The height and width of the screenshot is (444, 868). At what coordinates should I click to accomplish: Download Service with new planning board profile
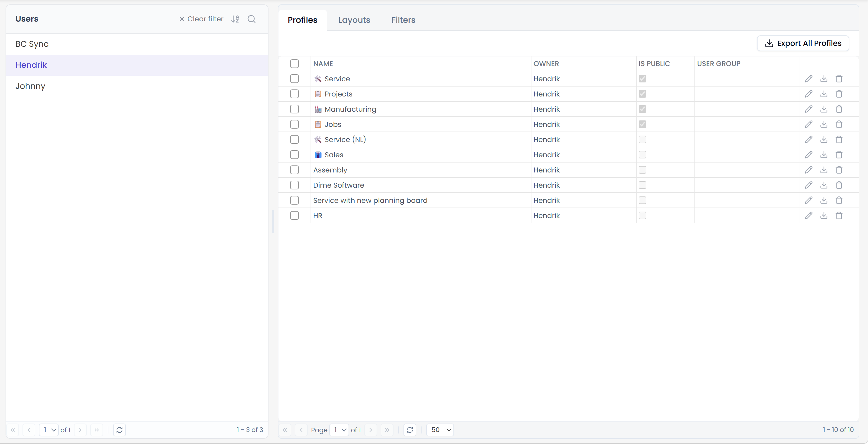coord(824,200)
